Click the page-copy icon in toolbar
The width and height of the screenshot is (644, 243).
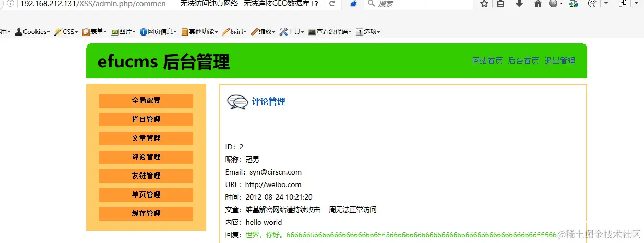point(622,4)
